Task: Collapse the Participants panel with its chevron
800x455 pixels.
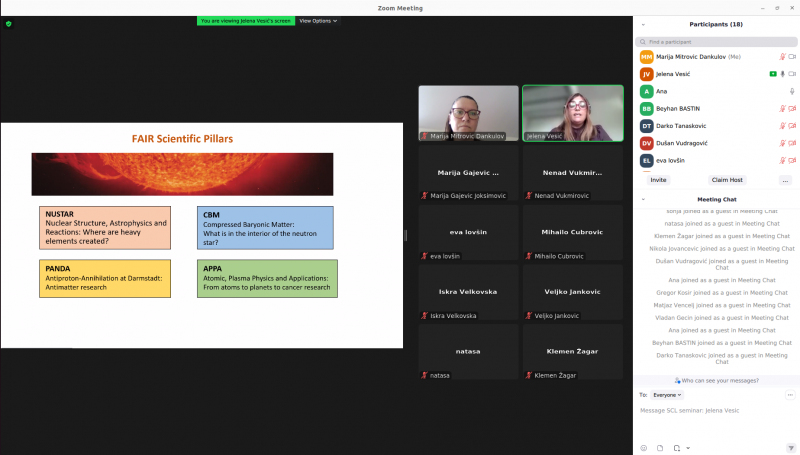Action: (x=643, y=24)
